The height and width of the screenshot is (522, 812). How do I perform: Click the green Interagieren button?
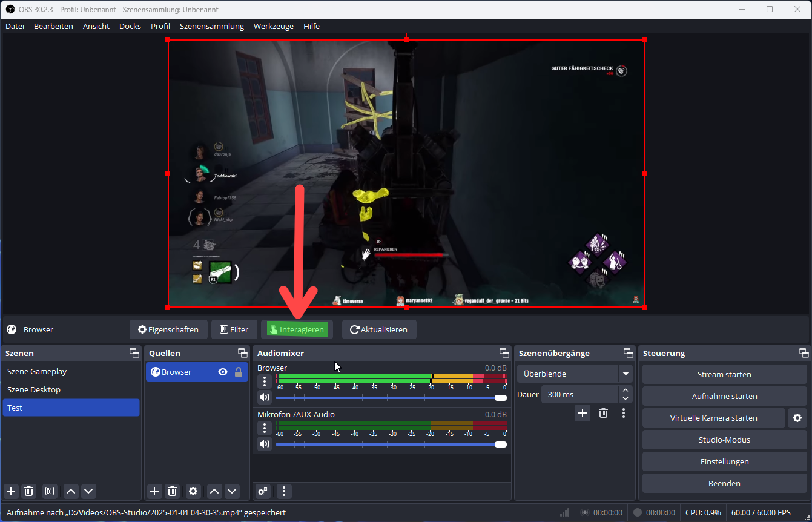(x=297, y=330)
